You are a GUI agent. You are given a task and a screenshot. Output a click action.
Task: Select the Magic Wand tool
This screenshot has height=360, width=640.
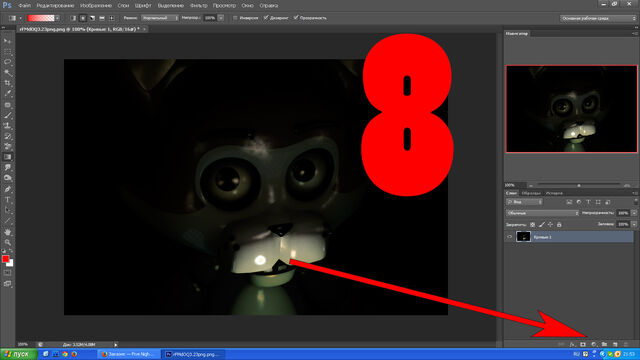[x=7, y=73]
